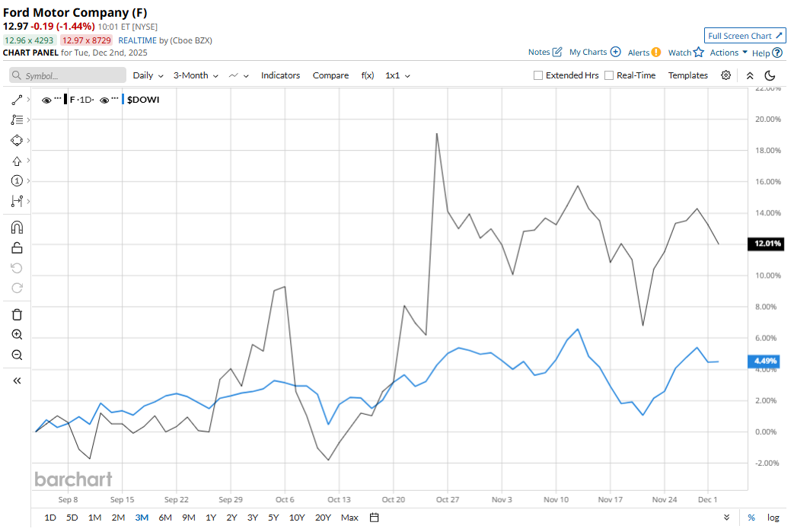
Task: Select the Max time range
Action: pos(349,518)
